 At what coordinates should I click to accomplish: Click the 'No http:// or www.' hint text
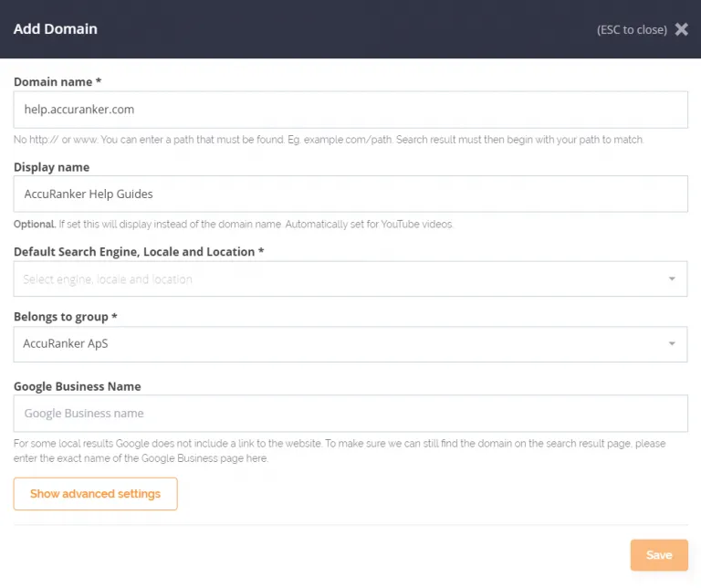(x=329, y=140)
